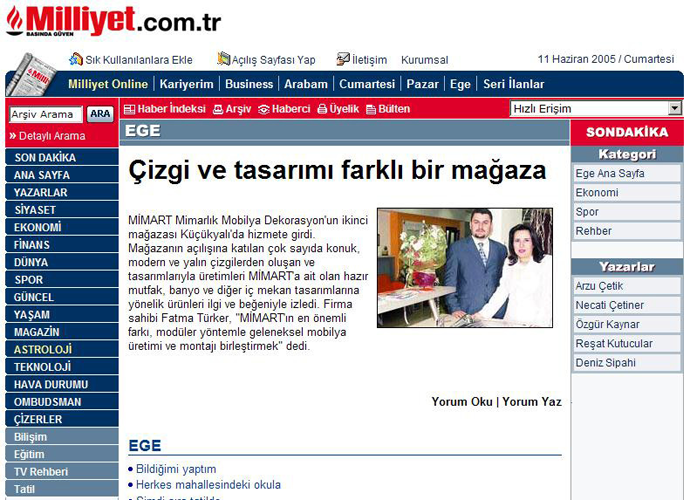The height and width of the screenshot is (500, 690).
Task: Open Bildiğimi yaptım article link
Action: [176, 469]
